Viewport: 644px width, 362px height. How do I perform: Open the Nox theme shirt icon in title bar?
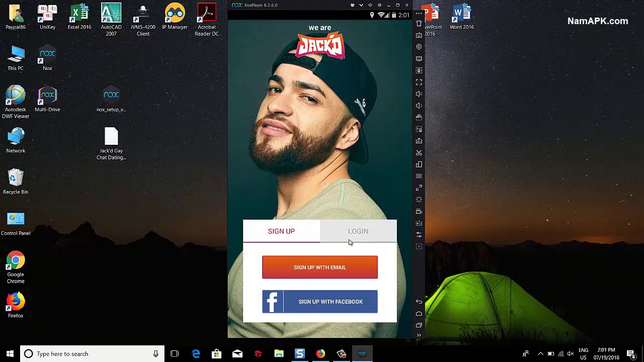352,5
